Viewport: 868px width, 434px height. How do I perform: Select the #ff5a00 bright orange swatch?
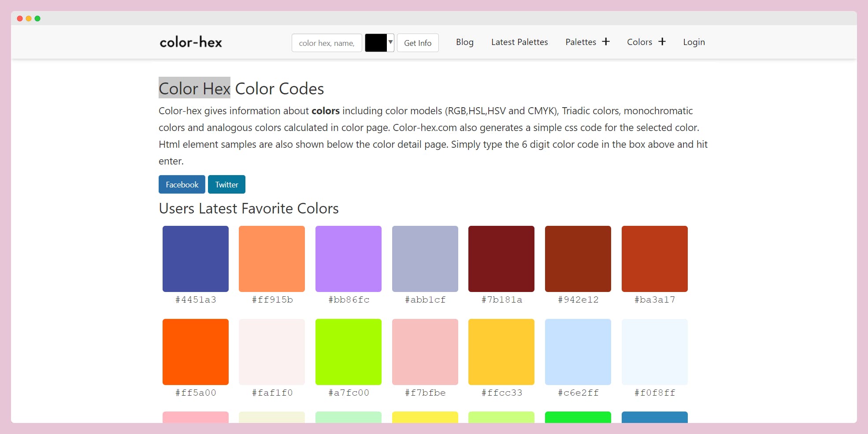tap(196, 352)
